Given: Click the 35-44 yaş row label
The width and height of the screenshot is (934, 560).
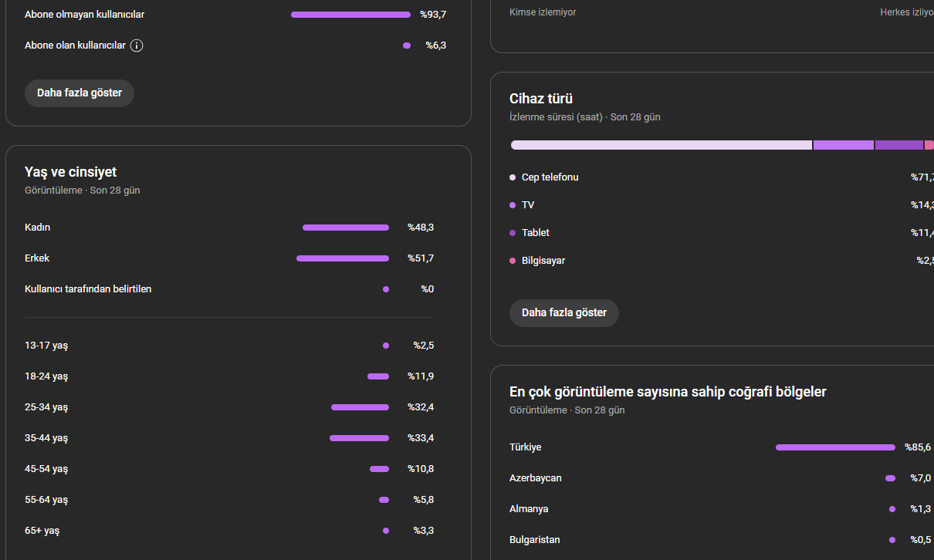Looking at the screenshot, I should point(46,438).
